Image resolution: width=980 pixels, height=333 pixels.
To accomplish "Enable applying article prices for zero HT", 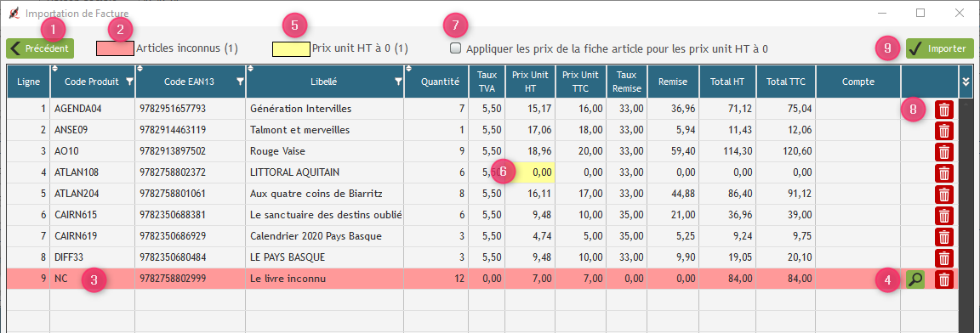I will tap(456, 48).
